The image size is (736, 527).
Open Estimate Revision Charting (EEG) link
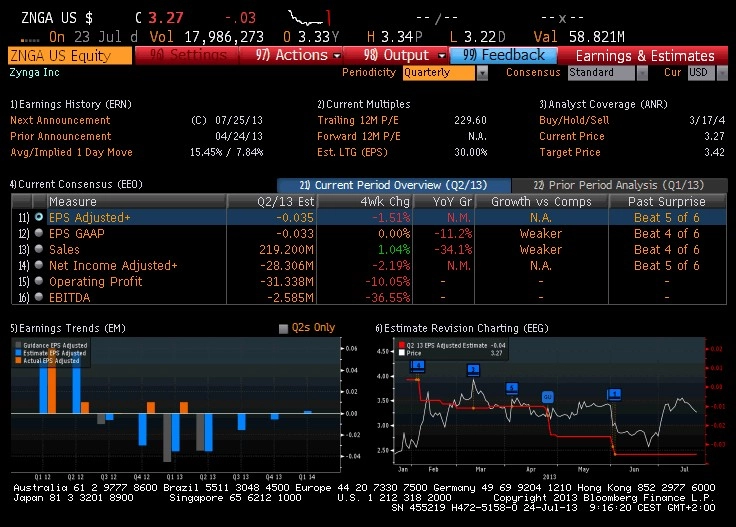(462, 328)
